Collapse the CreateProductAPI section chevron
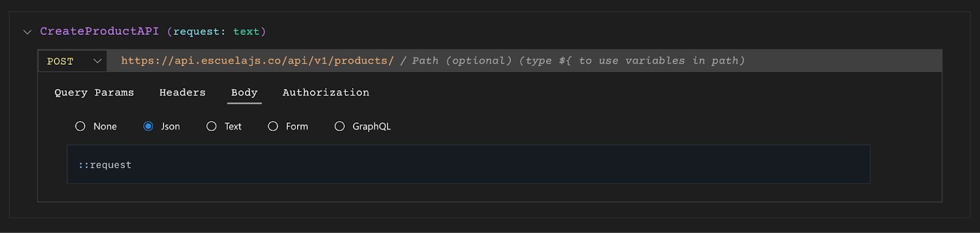The width and height of the screenshot is (980, 233). click(27, 32)
